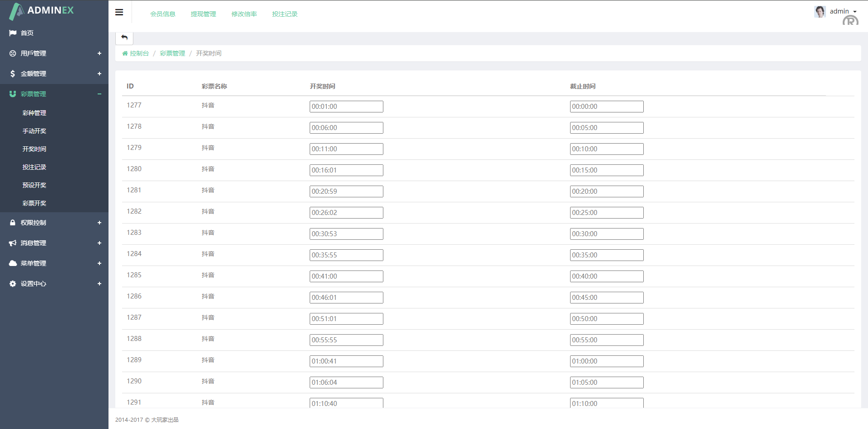Click the dollar icon for 金额管理

(13, 74)
